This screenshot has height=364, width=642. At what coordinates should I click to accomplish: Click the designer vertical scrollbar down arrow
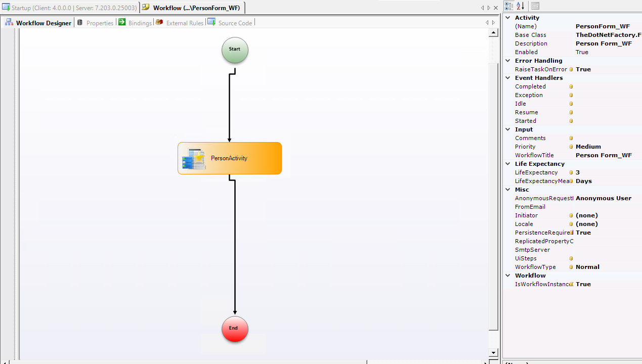493,352
